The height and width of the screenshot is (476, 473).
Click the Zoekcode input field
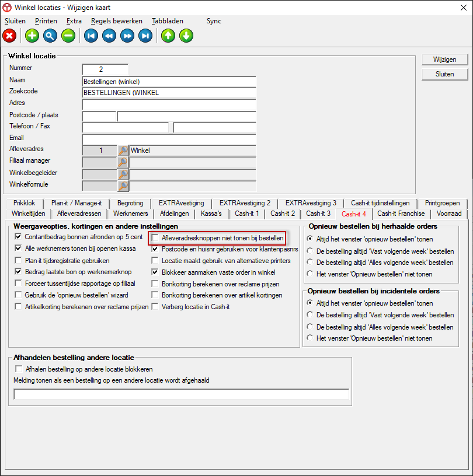point(169,93)
